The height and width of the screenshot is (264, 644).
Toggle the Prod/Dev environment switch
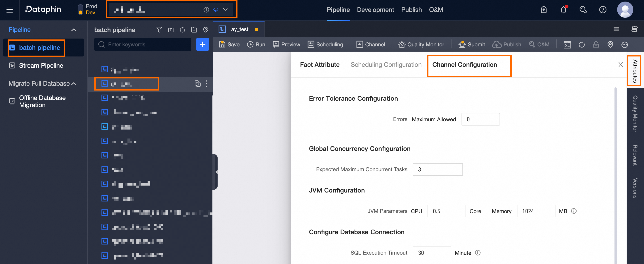pyautogui.click(x=80, y=9)
